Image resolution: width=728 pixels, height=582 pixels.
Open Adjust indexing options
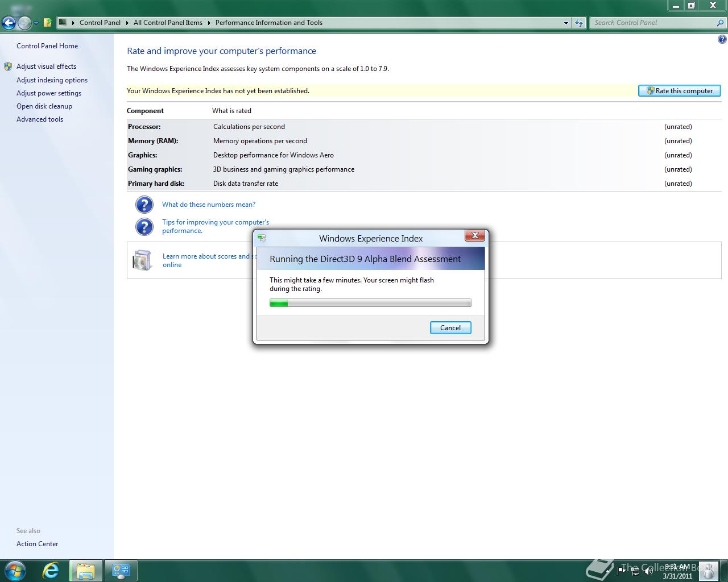[x=52, y=80]
